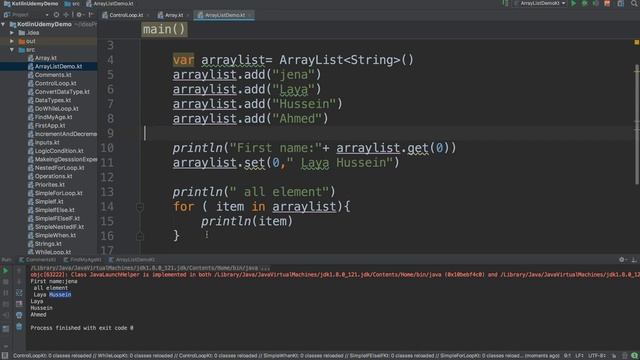Viewport: 640px width, 360px height.
Task: Open the FindMyAgeKt run tab
Action: click(82, 260)
